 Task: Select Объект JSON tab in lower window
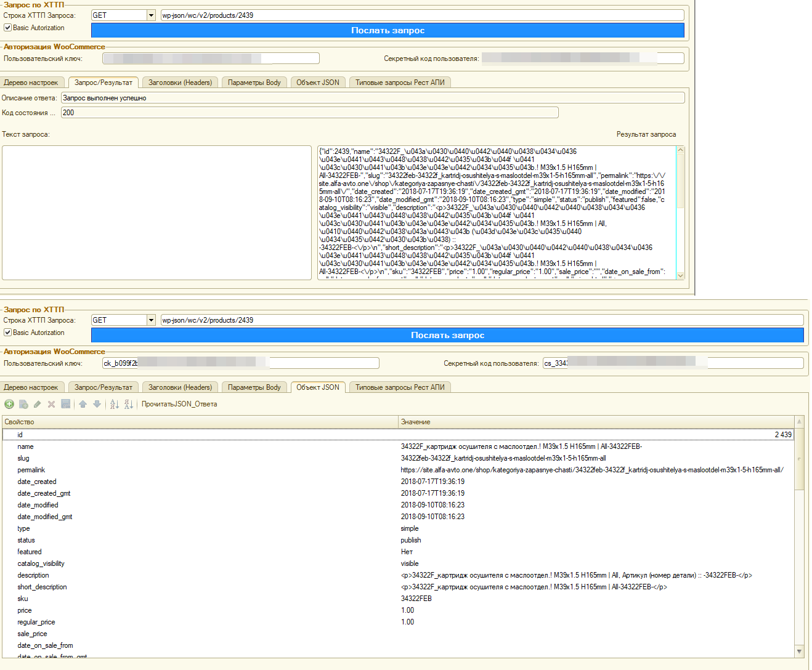point(318,387)
